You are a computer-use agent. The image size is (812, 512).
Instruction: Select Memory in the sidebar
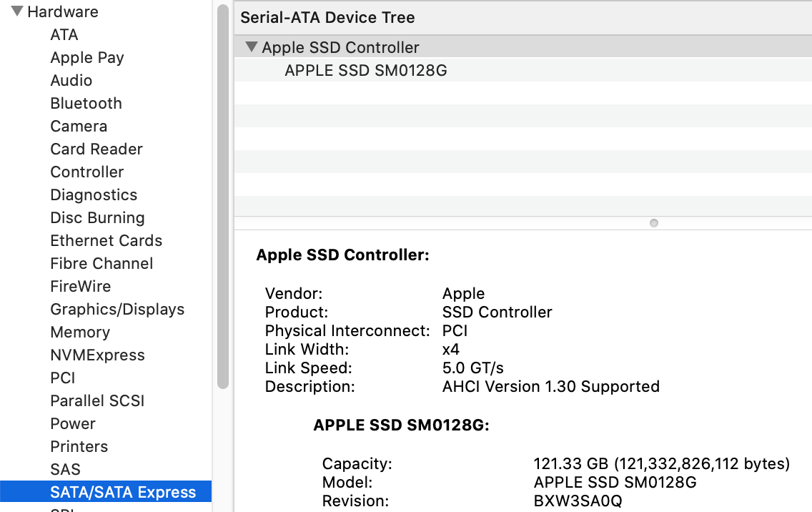pos(80,333)
